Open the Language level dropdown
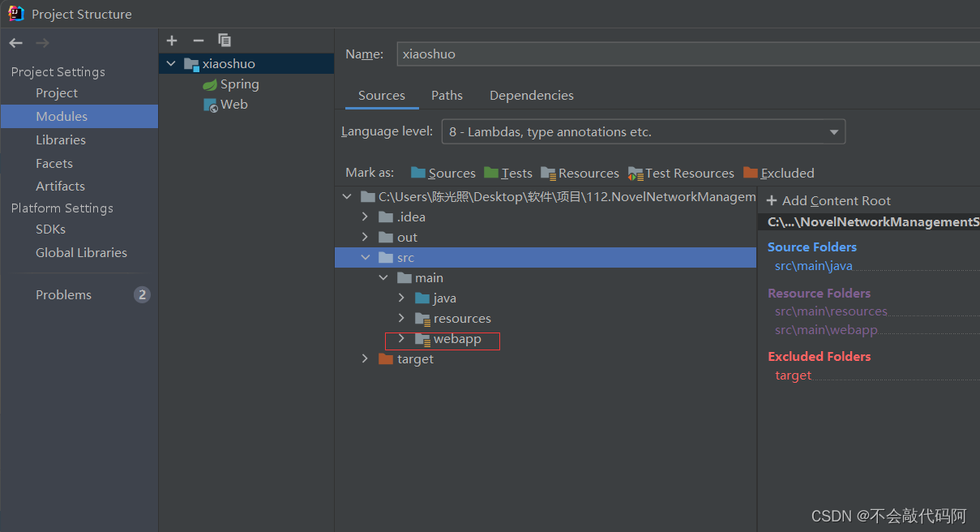Viewport: 980px width, 532px height. [643, 131]
